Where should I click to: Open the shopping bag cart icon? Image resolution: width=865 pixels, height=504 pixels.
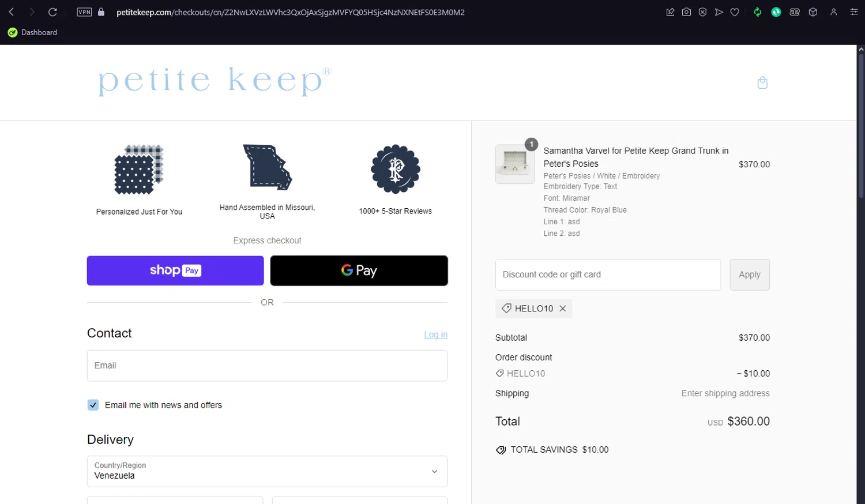(762, 82)
